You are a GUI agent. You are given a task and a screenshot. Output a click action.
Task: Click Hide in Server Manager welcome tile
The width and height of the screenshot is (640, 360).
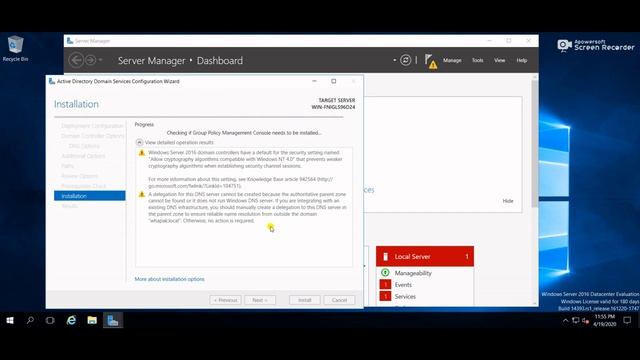[x=508, y=201]
